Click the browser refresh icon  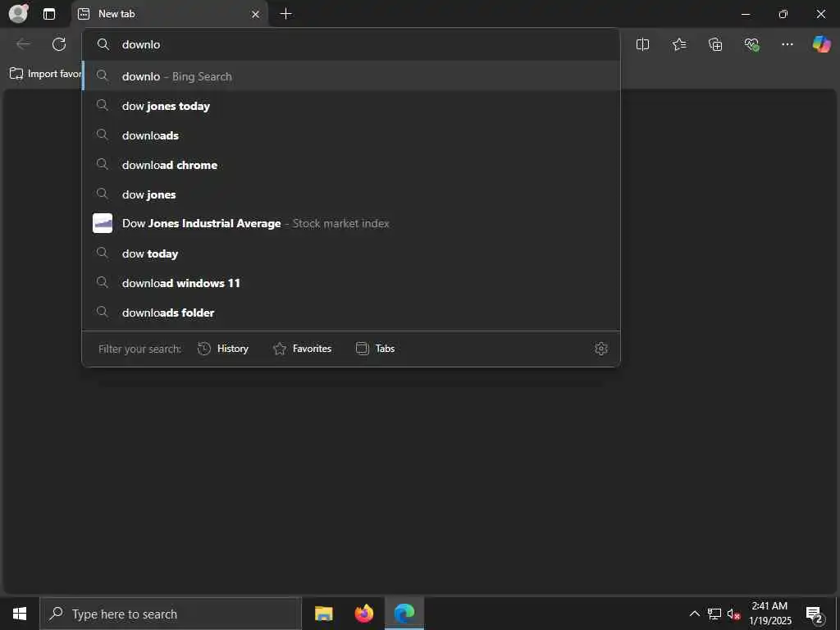(x=59, y=44)
